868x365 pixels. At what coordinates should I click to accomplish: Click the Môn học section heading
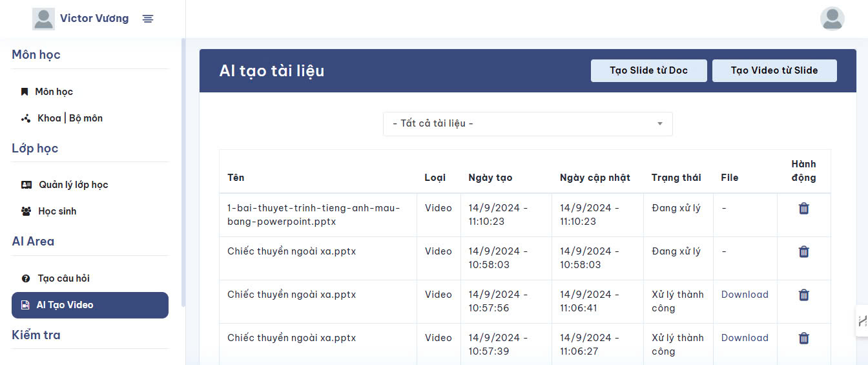pos(36,55)
